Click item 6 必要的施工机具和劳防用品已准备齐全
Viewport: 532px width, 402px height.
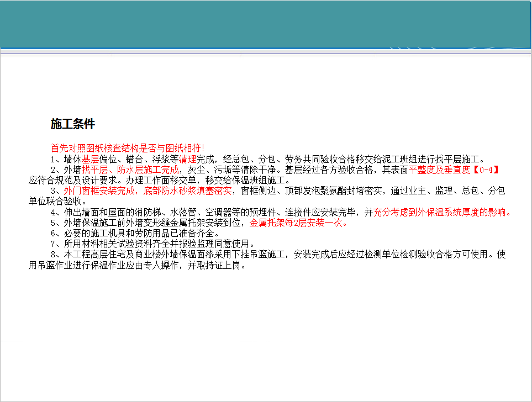click(x=136, y=234)
